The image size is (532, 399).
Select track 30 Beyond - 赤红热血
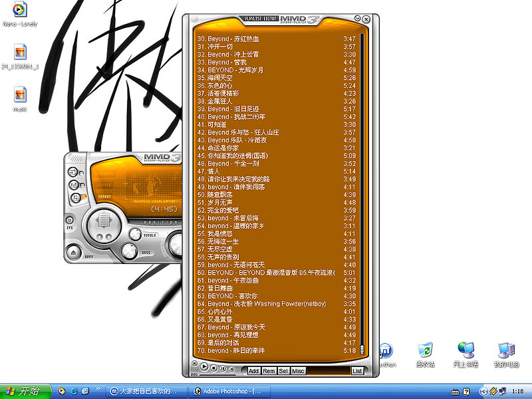point(277,39)
